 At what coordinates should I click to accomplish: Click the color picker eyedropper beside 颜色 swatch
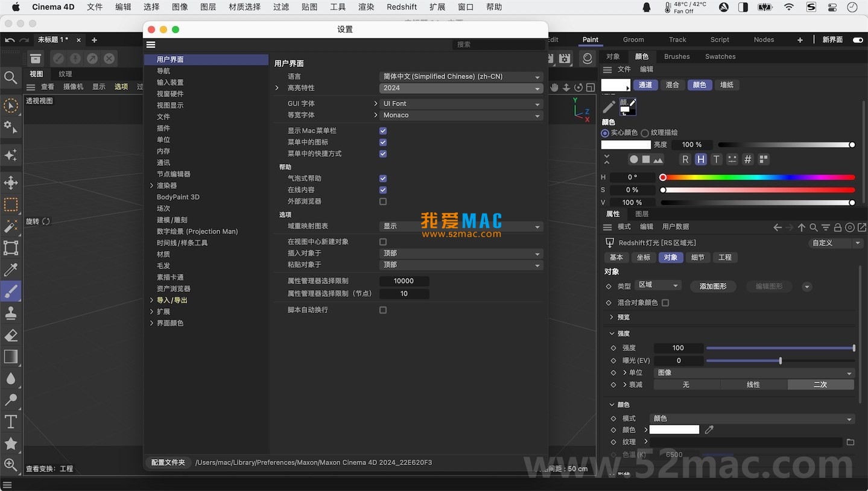pos(709,429)
